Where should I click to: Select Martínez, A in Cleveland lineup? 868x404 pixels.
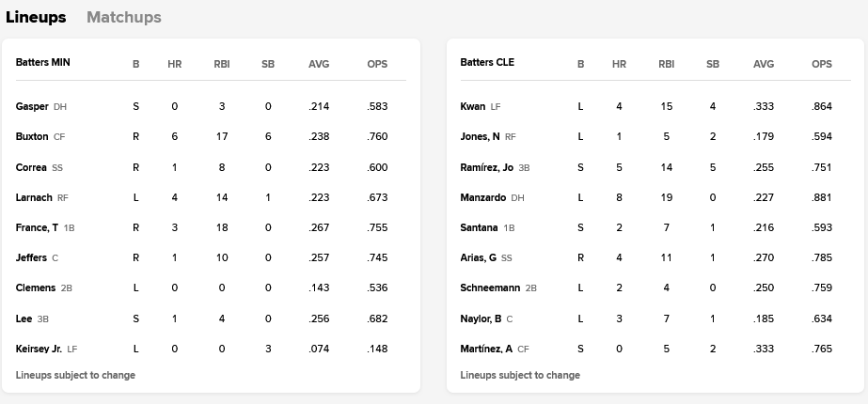(486, 349)
